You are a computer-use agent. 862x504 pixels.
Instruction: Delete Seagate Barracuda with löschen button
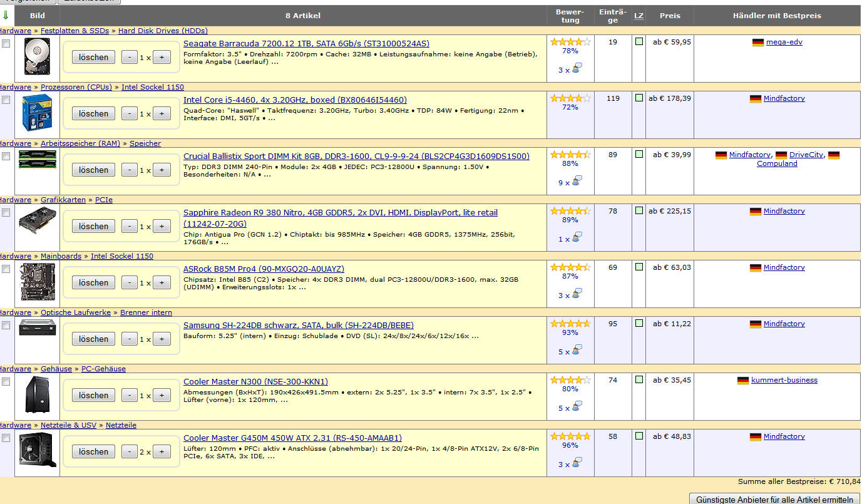(x=94, y=57)
